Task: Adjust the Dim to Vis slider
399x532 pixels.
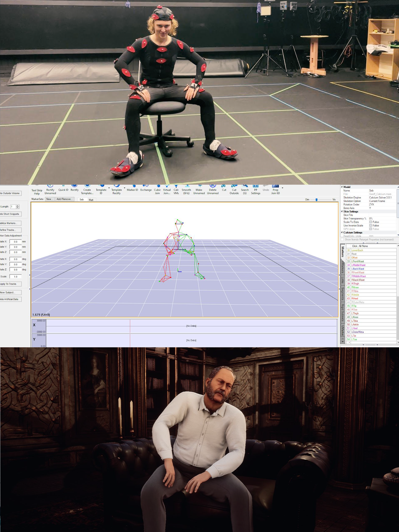Action: click(316, 199)
